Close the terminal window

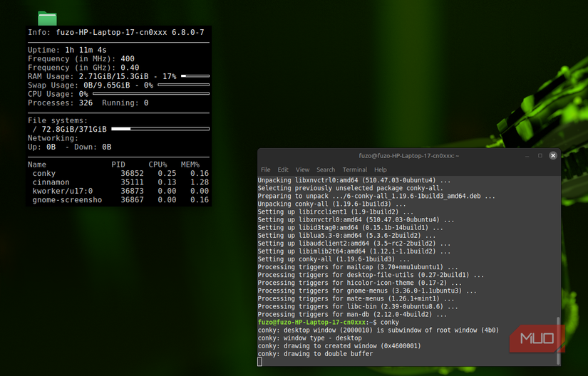click(x=553, y=155)
